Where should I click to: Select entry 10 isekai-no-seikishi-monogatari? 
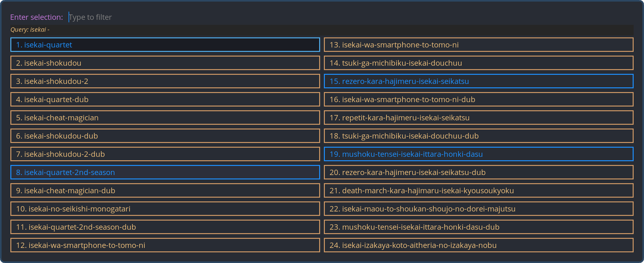(x=165, y=209)
